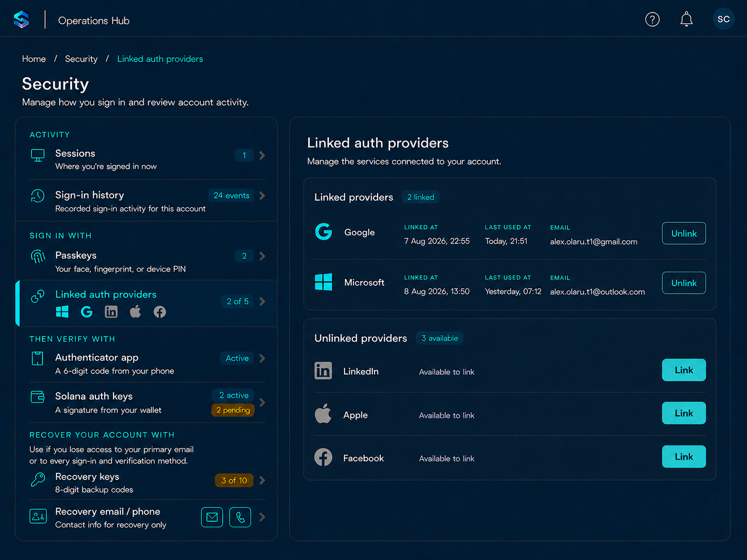Image resolution: width=747 pixels, height=560 pixels.
Task: Unlink the Microsoft provider
Action: (684, 283)
